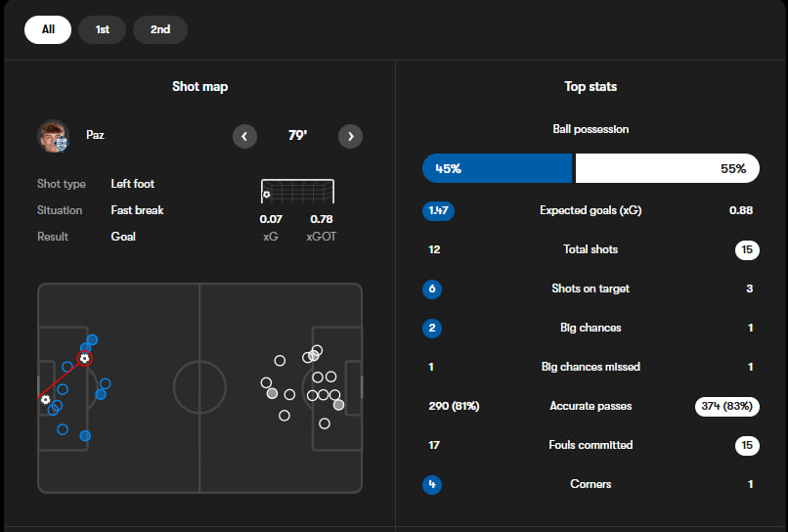Click the white 15 Fouls committed badge
This screenshot has width=788, height=532.
click(x=747, y=445)
